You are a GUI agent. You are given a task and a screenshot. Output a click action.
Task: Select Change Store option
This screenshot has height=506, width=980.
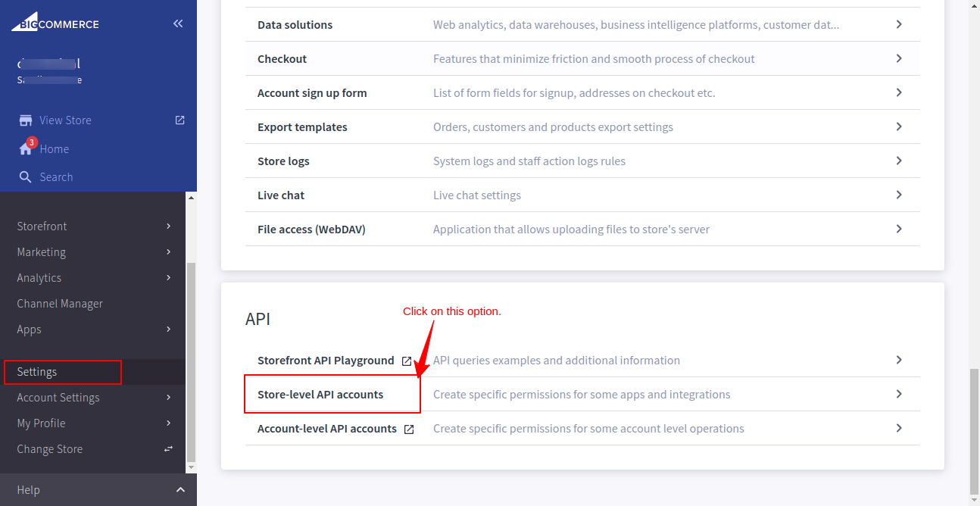(49, 449)
